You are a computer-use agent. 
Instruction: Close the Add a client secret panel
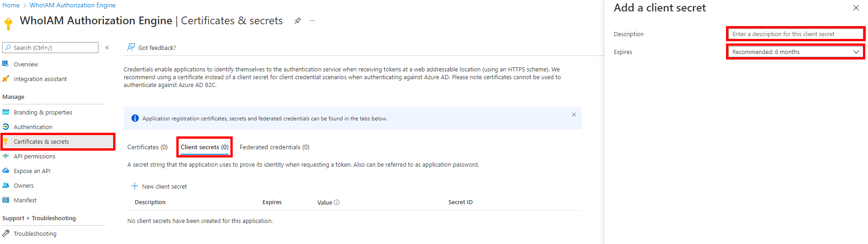click(856, 8)
